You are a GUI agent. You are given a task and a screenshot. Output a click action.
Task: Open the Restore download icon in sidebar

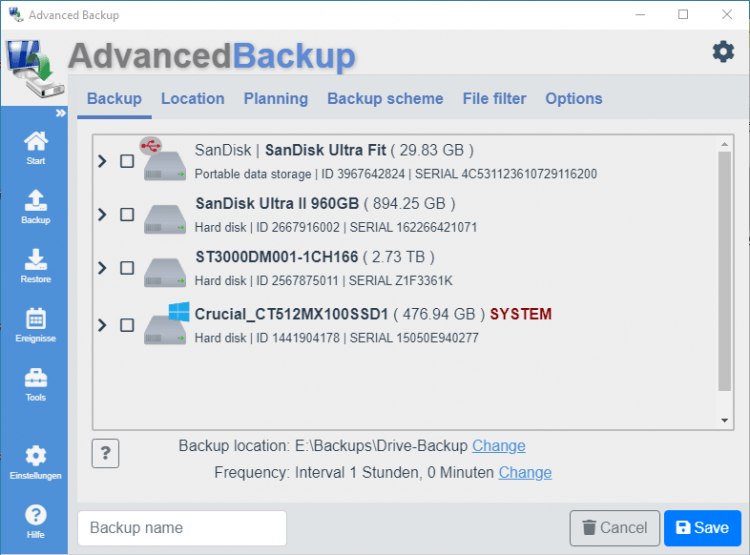[x=35, y=260]
